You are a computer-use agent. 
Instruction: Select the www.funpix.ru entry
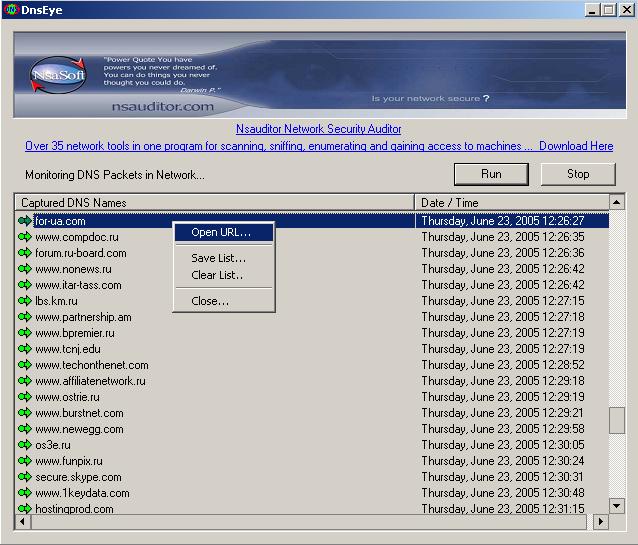coord(69,461)
